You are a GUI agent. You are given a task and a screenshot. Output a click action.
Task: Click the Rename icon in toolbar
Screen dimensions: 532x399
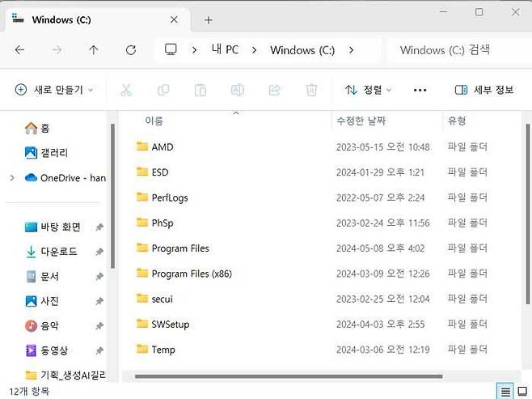tap(237, 90)
